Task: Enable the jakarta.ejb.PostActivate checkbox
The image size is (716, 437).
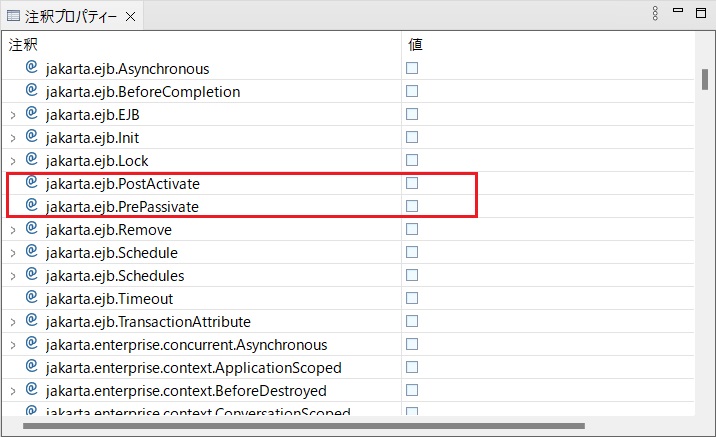Action: [x=412, y=183]
